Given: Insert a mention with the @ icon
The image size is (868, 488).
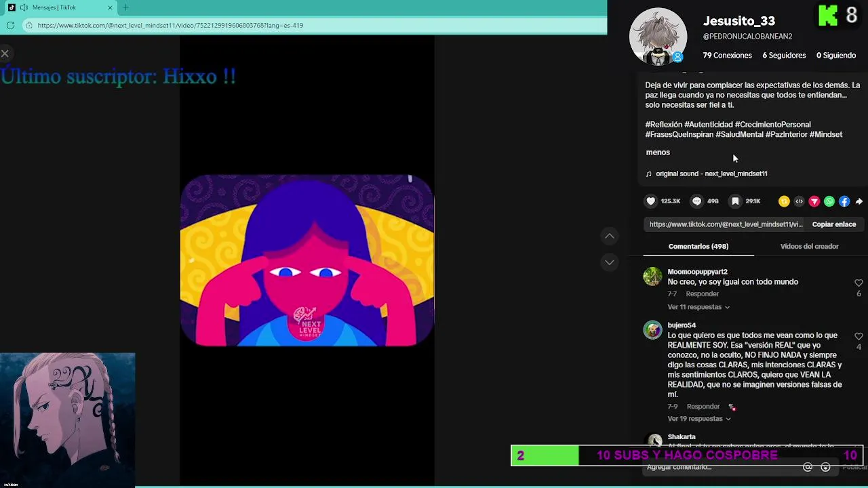Looking at the screenshot, I should (x=808, y=467).
